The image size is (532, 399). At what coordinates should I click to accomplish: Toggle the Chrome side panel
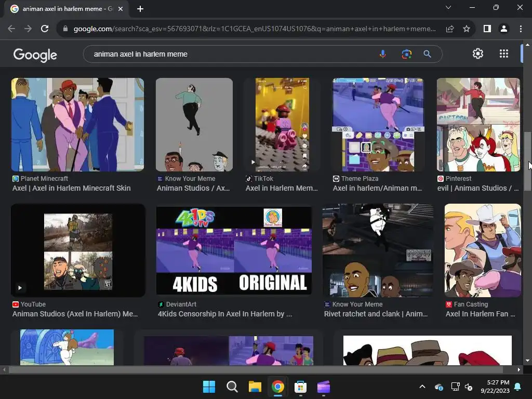487,29
